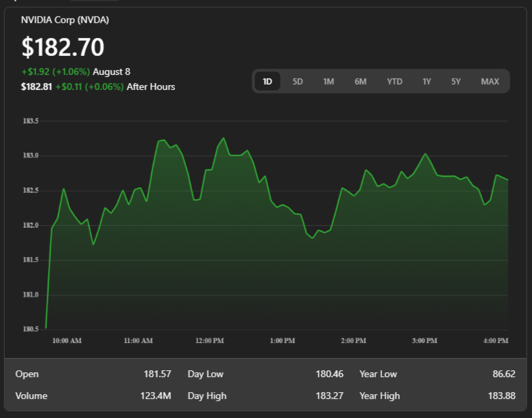Switch to the 6M chart view
Image resolution: width=532 pixels, height=418 pixels.
pos(360,82)
